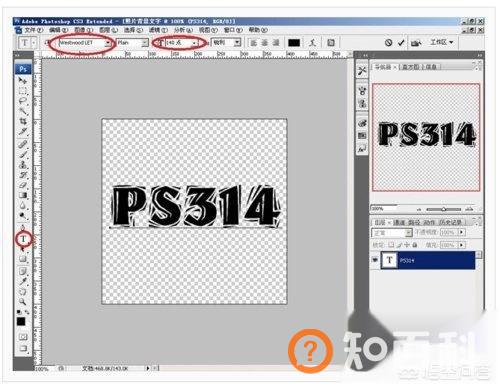The width and height of the screenshot is (500, 389).
Task: Switch to the Histogram tab
Action: tap(411, 67)
